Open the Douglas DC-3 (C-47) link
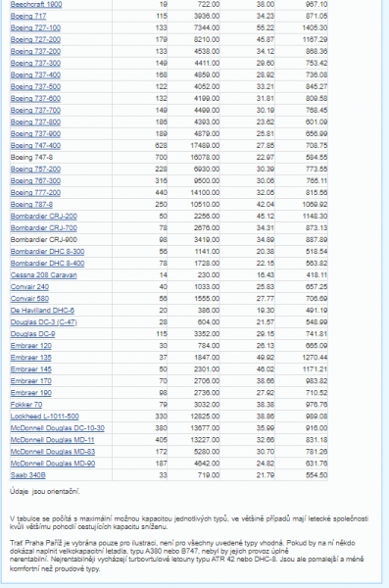Image resolution: width=389 pixels, height=588 pixels. tap(43, 322)
